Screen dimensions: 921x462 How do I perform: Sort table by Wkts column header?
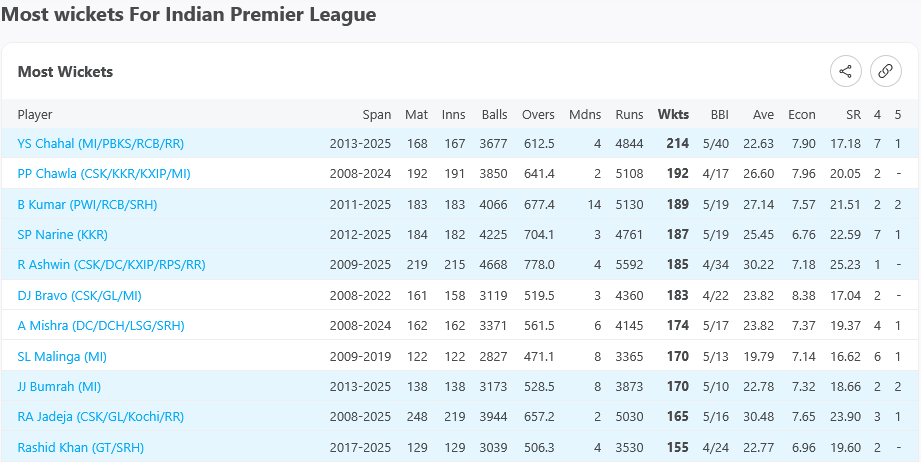tap(673, 114)
